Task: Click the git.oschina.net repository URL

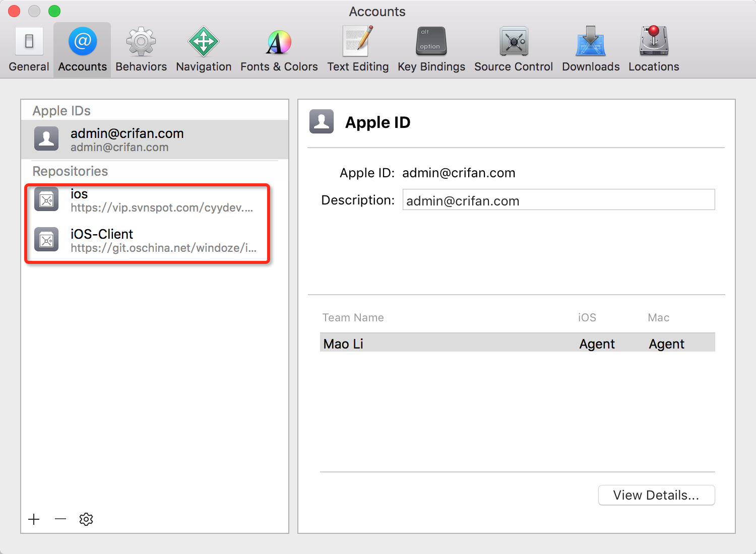Action: point(163,248)
